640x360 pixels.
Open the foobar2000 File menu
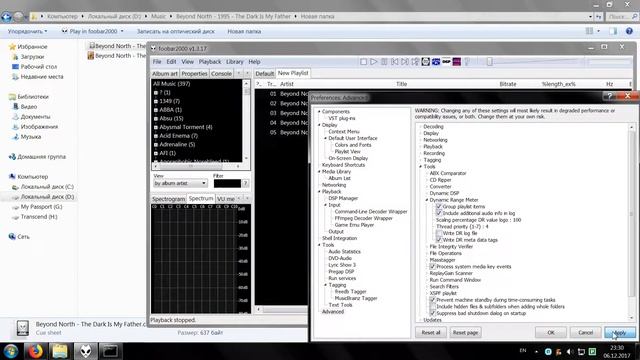157,62
